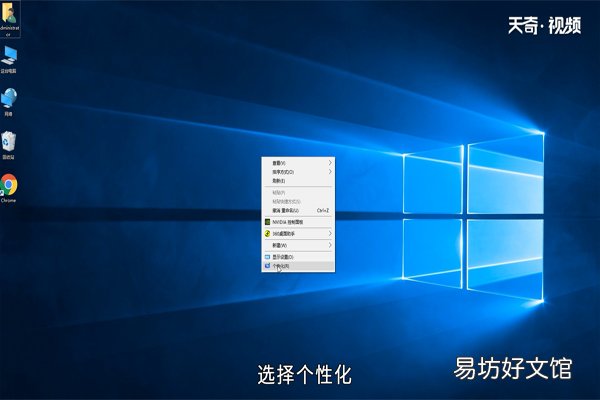
Task: Expand the 排序方式(O) submenu
Action: 298,172
